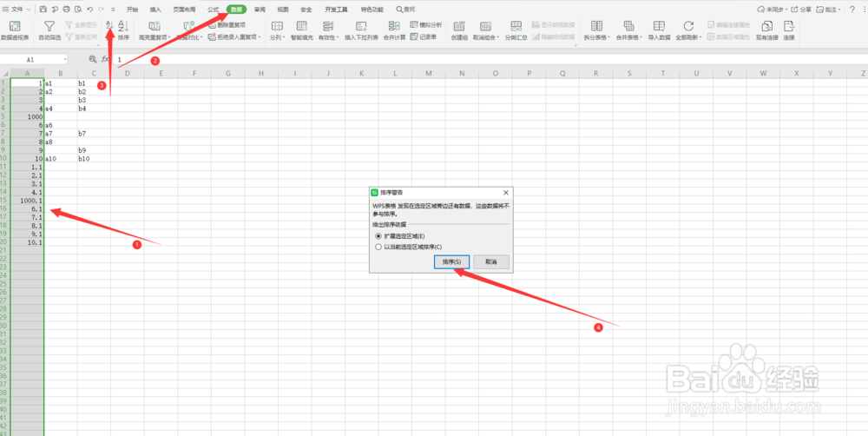Screen dimensions: 868x436
Task: Click Existing Connections (现有连接) icon
Action: coord(766,26)
